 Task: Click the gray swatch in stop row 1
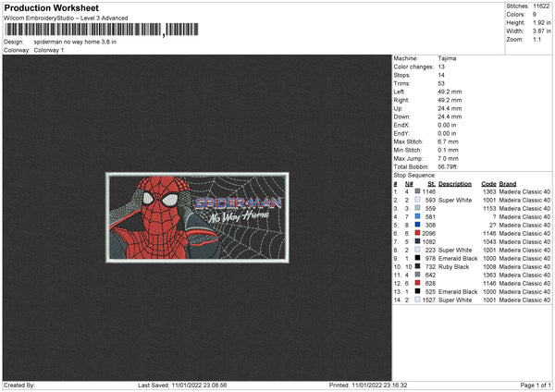[418, 191]
